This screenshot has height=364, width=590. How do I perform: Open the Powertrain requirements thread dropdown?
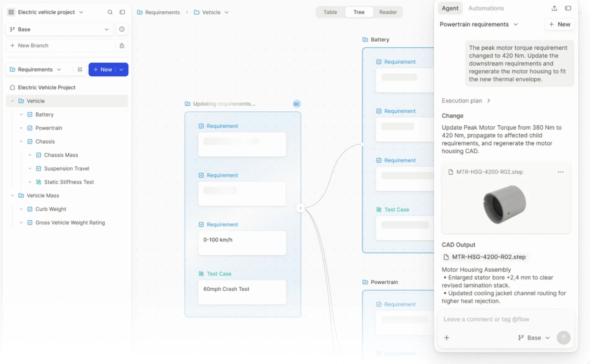[x=515, y=24]
